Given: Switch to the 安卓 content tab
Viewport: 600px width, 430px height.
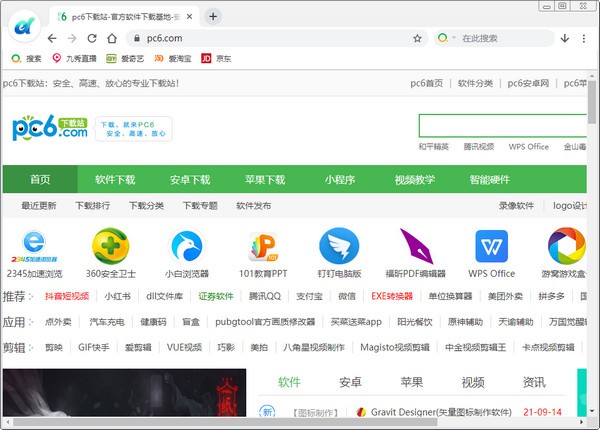Looking at the screenshot, I should click(351, 382).
